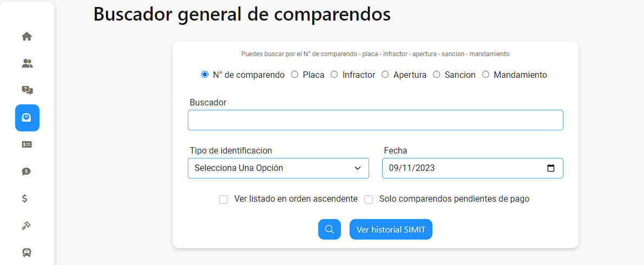This screenshot has width=644, height=265.
Task: Enable Ver listado en orden ascendente checkbox
Action: coord(224,200)
